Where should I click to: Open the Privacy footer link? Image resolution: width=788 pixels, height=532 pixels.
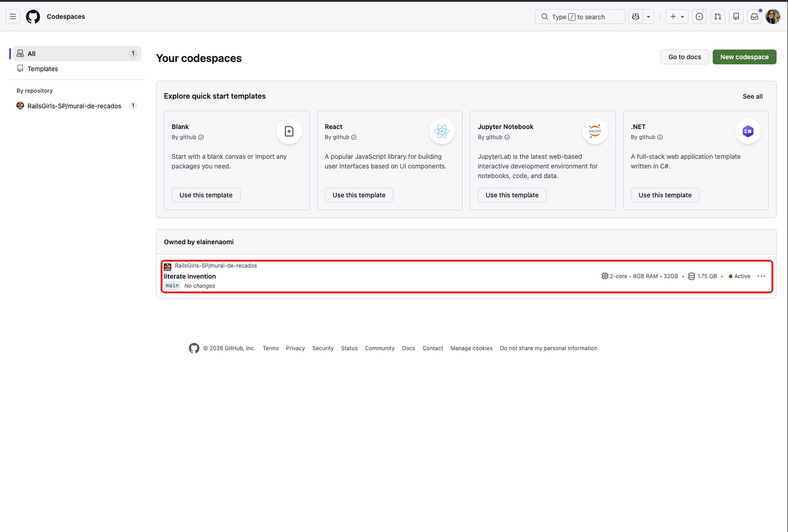tap(295, 349)
